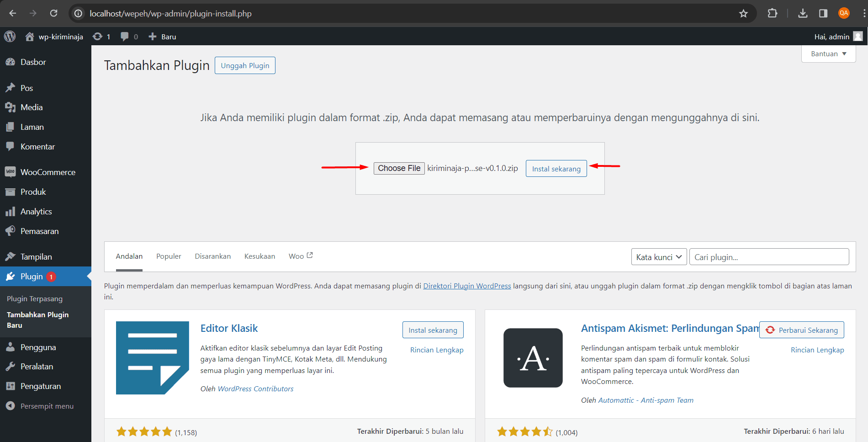Open Plugin via the plug icon
The image size is (868, 442).
(11, 276)
